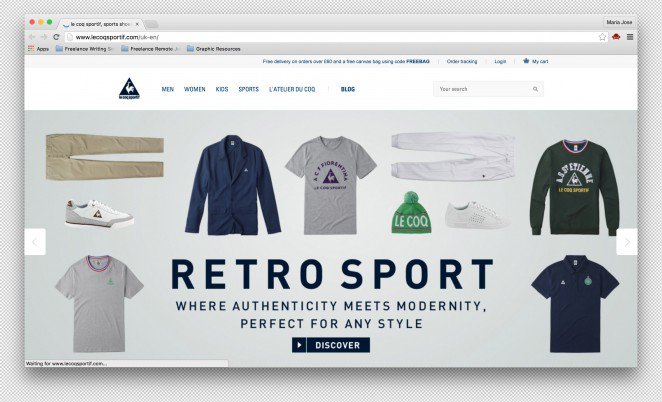The width and height of the screenshot is (662, 402).
Task: Click the Le Coq Sportif logo
Action: click(129, 89)
